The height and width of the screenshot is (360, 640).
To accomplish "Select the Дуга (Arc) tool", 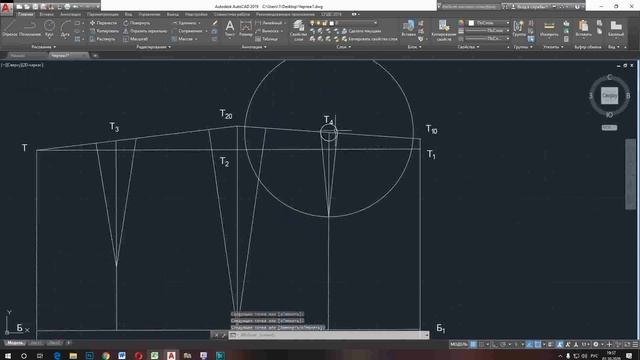I will point(65,29).
